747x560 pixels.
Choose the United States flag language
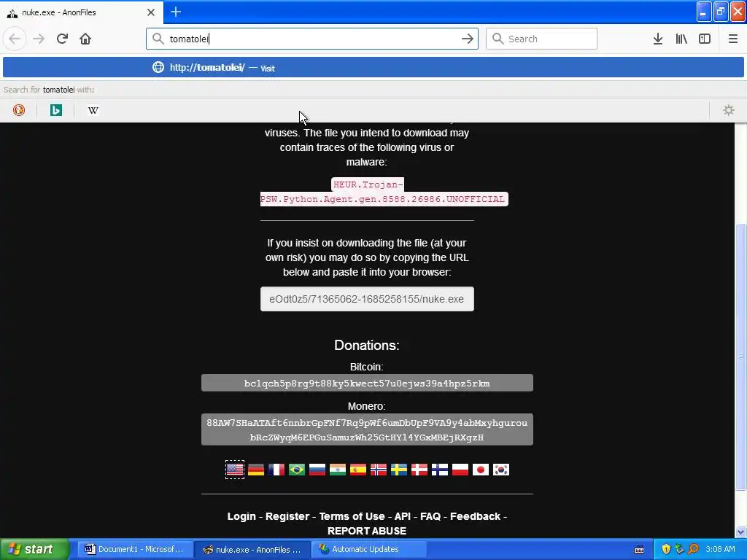[x=235, y=470]
